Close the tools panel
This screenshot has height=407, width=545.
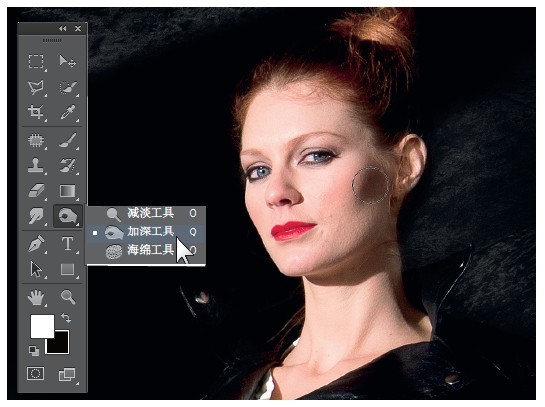tap(78, 29)
